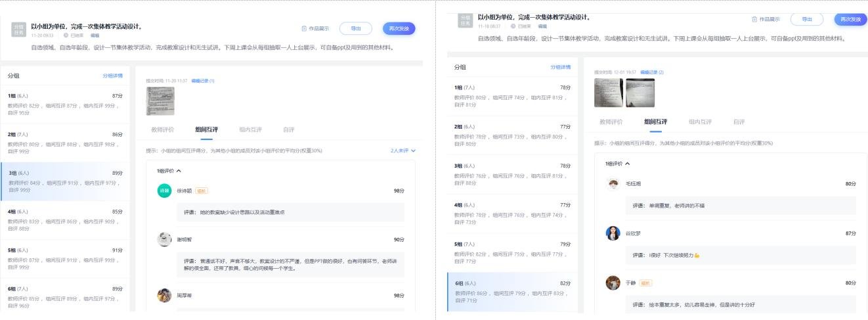Open the thumbnail submitted at 11-20 11:37
868x320 pixels.
160,101
